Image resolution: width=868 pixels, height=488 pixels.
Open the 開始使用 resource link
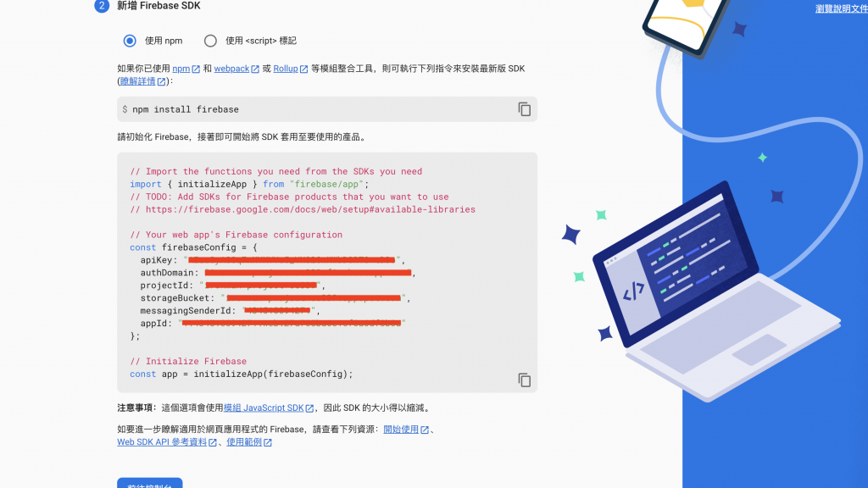coord(401,430)
